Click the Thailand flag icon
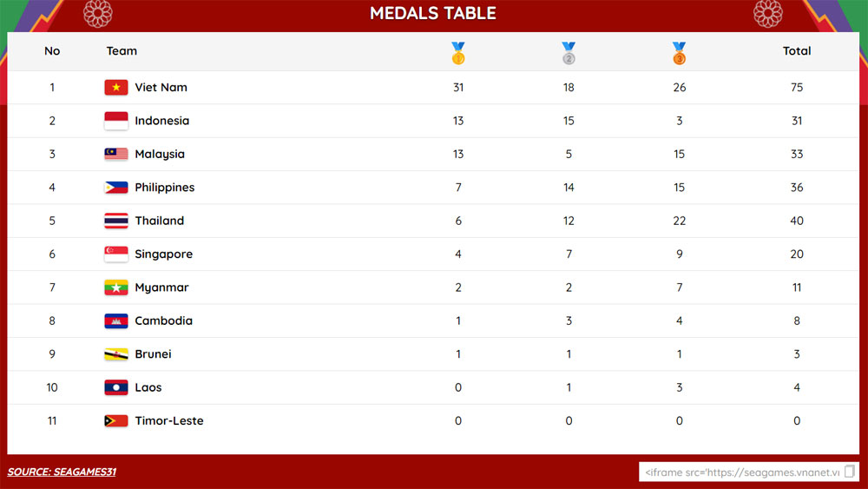 [x=116, y=221]
